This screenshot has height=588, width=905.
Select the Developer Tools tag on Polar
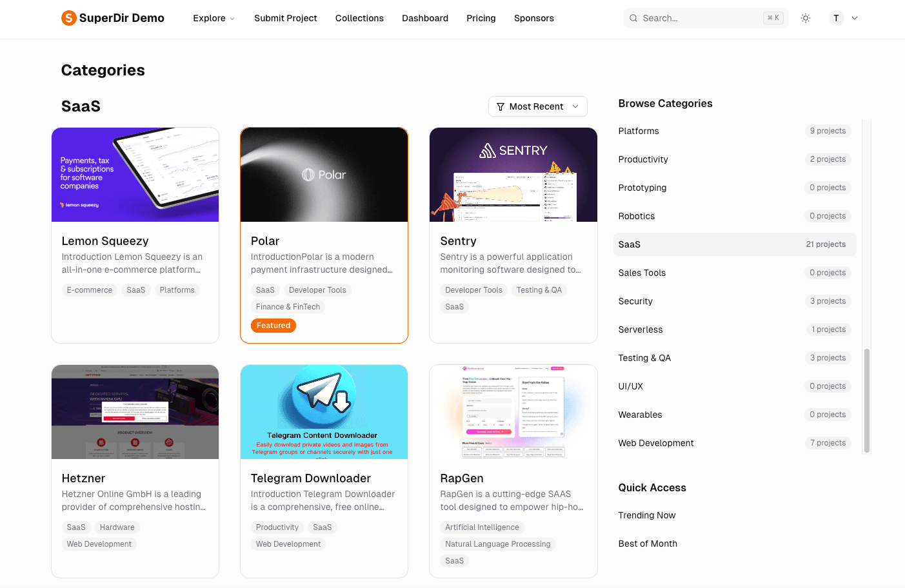[x=317, y=290]
